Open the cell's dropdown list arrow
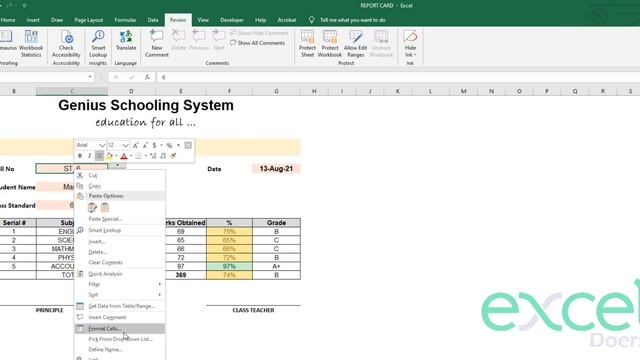The image size is (640, 360). pos(117,166)
